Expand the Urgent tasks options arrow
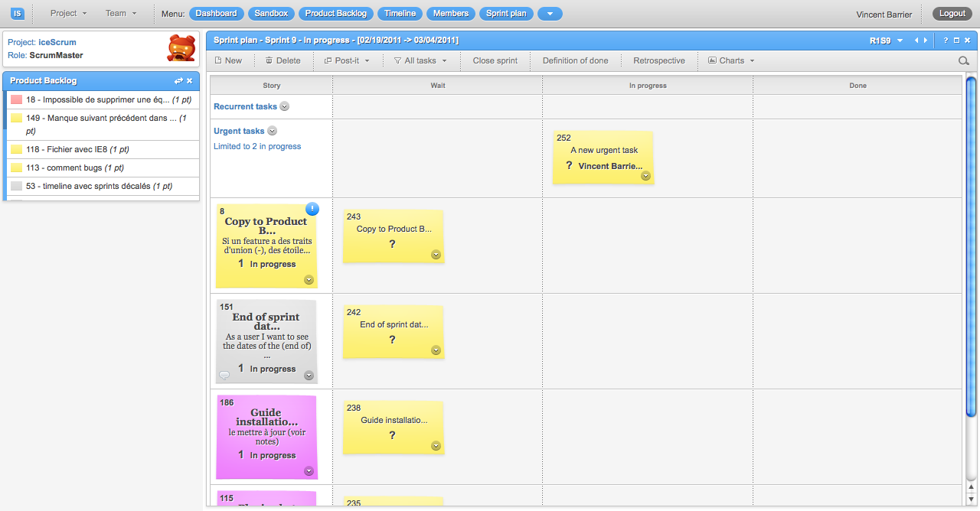Viewport: 980px width, 511px height. 272,131
